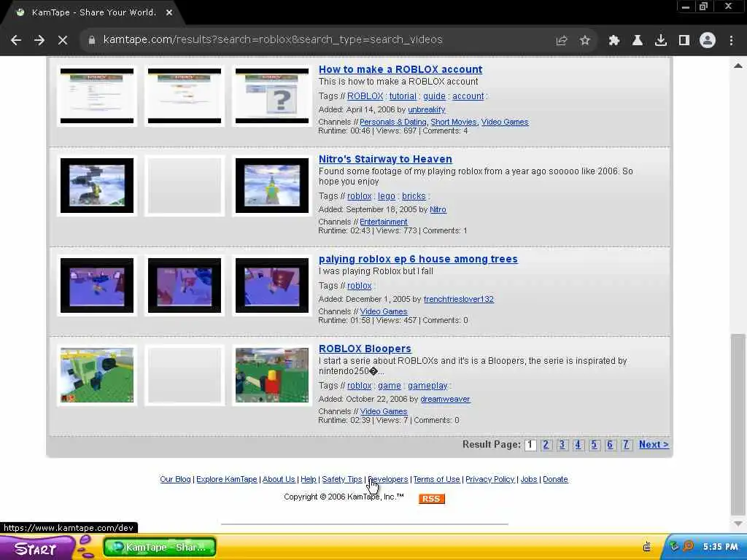The height and width of the screenshot is (560, 747).
Task: Open Nitro's Stairway to Heaven video
Action: [x=385, y=159]
